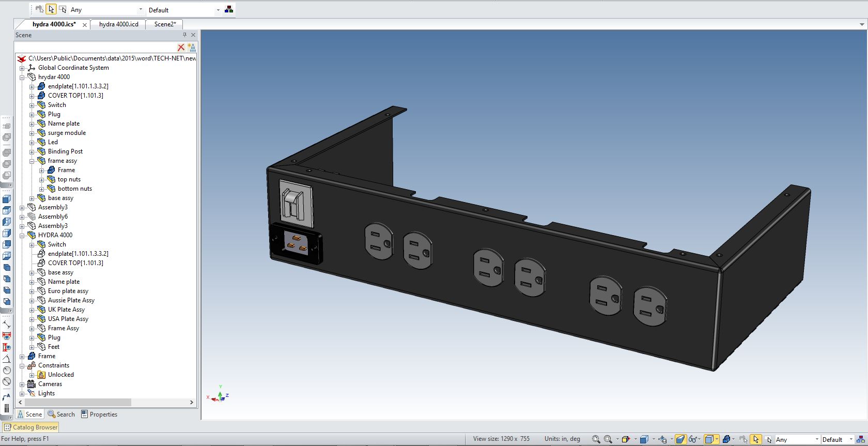
Task: Click the linear dimension tool in left toolbar
Action: tap(7, 325)
